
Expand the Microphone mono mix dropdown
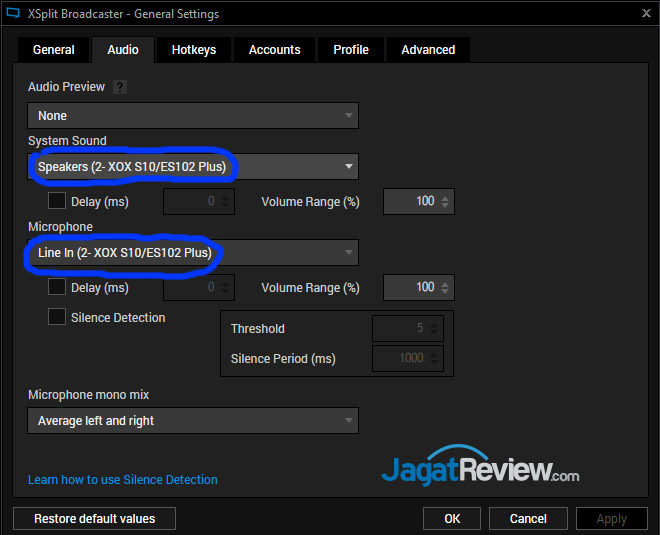(x=193, y=421)
